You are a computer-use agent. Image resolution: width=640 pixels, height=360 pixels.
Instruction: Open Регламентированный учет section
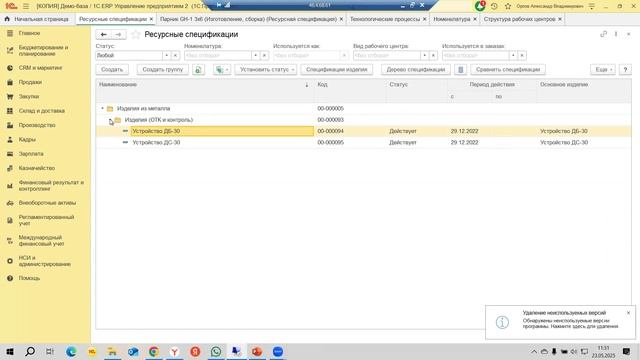pyautogui.click(x=46, y=220)
